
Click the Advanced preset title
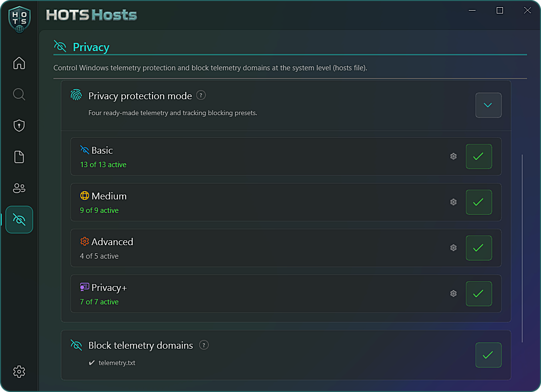[x=112, y=242]
